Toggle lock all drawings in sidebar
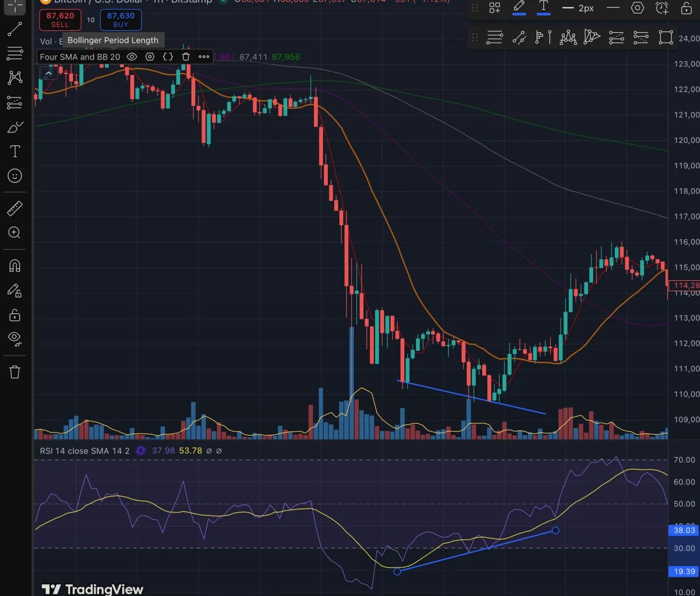This screenshot has height=596, width=700. pyautogui.click(x=15, y=315)
